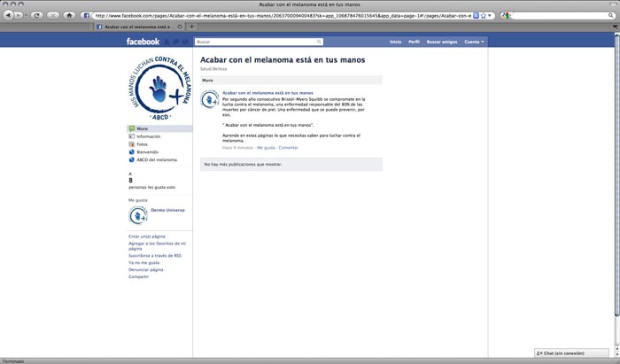This screenshot has height=364, width=620.
Task: Click the large melanoma campaign logo image
Action: (x=159, y=88)
